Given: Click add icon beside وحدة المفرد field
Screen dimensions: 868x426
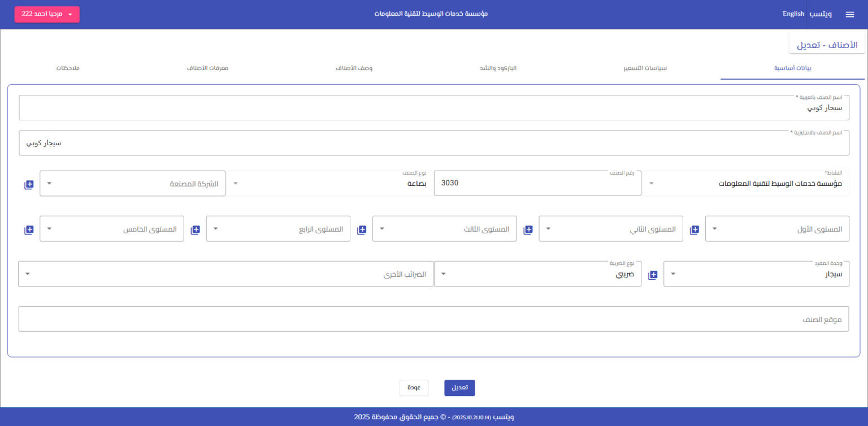Looking at the screenshot, I should tap(653, 275).
